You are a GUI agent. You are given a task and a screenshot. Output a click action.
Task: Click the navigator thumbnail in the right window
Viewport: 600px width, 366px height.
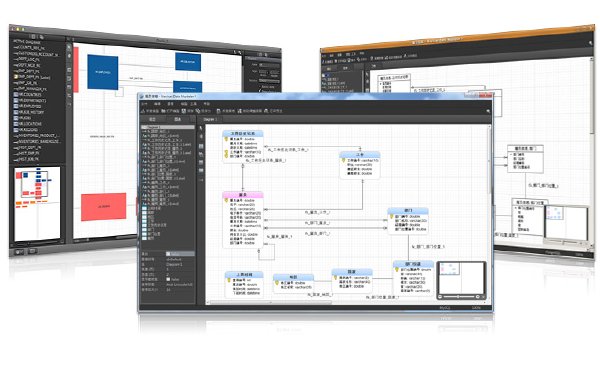tap(567, 223)
